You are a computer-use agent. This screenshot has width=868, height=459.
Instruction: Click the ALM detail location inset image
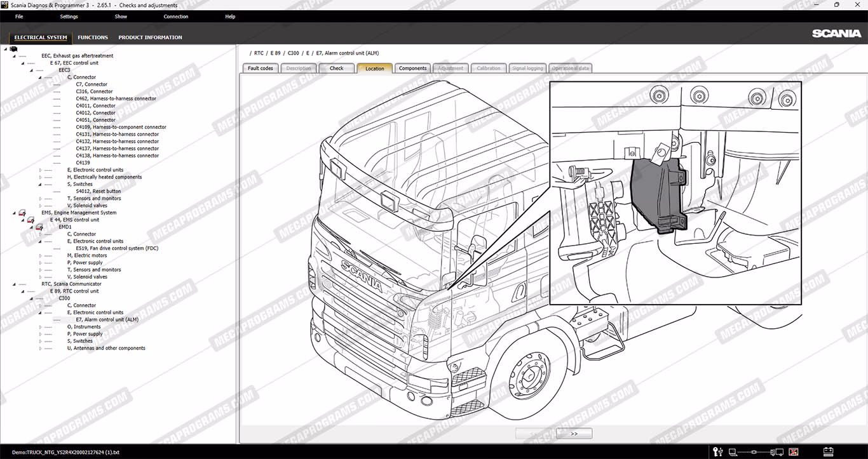tap(675, 193)
